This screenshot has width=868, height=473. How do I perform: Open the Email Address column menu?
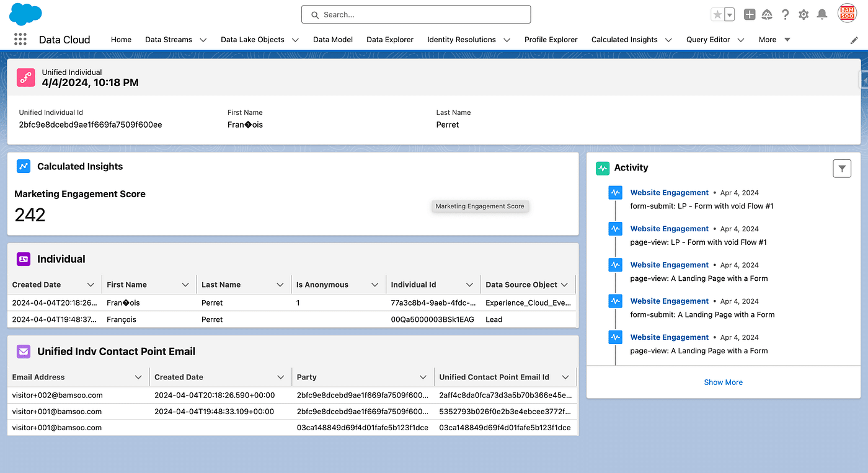pyautogui.click(x=138, y=377)
